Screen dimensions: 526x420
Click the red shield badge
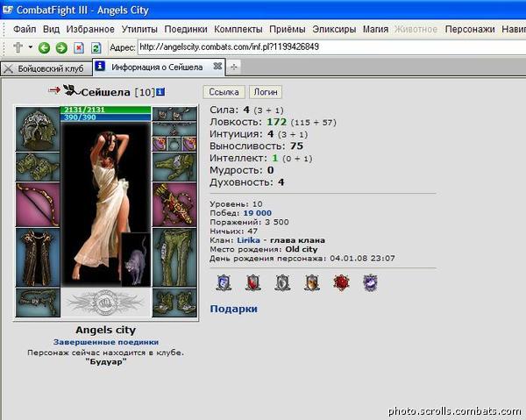(x=253, y=282)
